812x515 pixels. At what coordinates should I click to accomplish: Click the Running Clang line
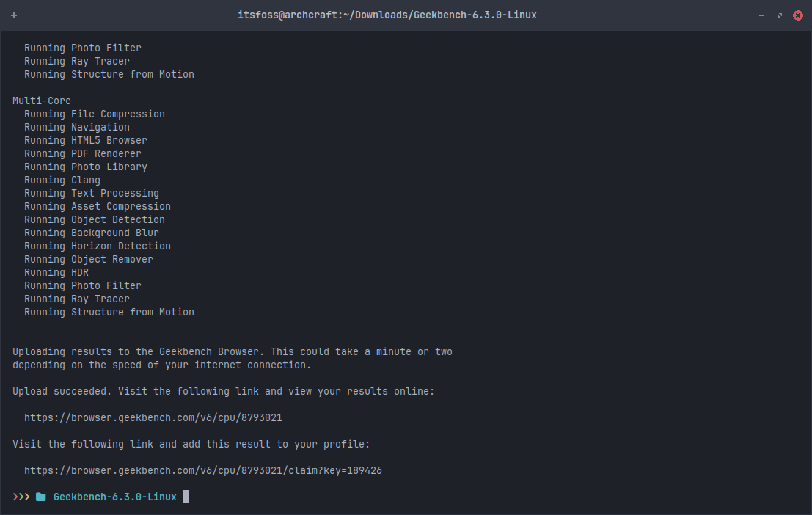click(62, 180)
